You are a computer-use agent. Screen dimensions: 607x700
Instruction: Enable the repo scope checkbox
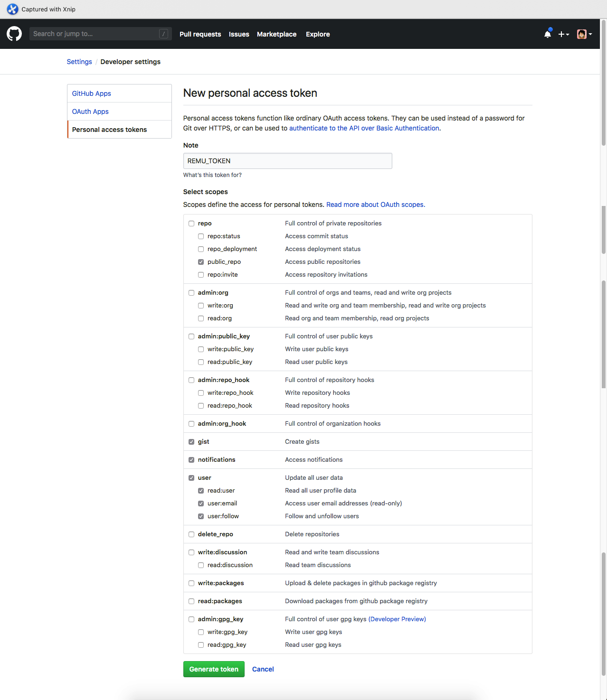(191, 224)
